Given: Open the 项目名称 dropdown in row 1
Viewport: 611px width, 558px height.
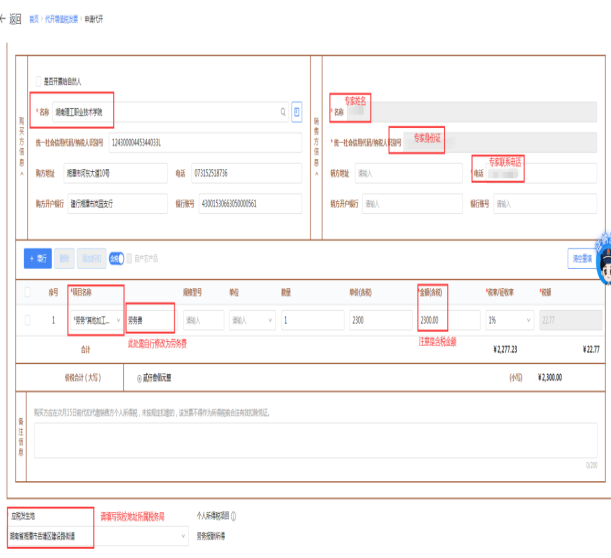Looking at the screenshot, I should 96,321.
